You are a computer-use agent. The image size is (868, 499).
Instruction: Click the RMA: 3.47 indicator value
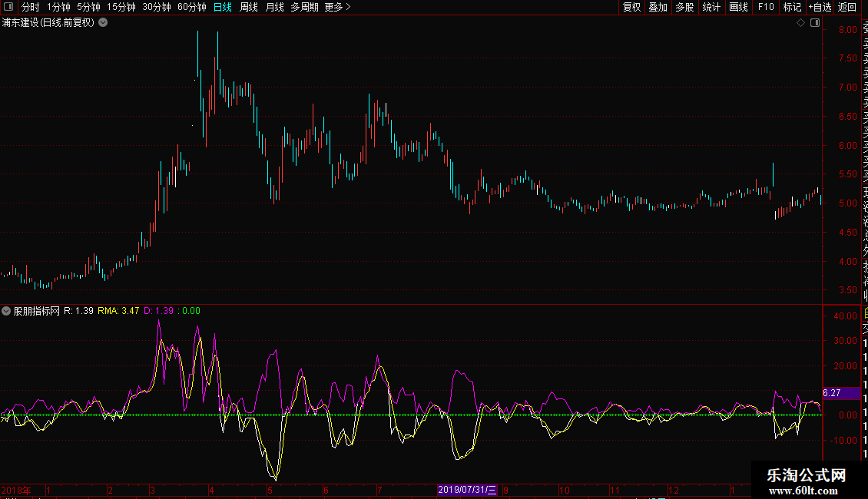pos(118,311)
